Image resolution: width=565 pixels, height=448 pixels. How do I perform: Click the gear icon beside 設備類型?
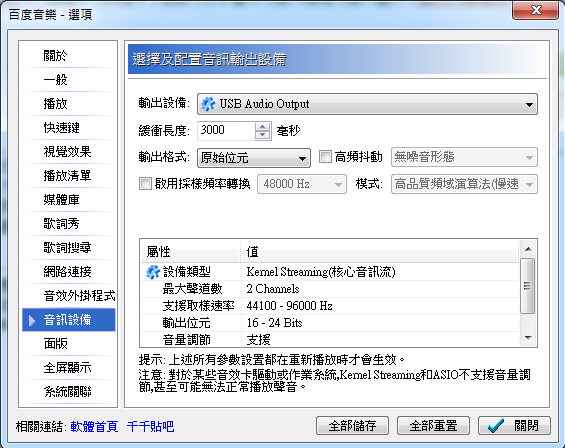click(153, 272)
